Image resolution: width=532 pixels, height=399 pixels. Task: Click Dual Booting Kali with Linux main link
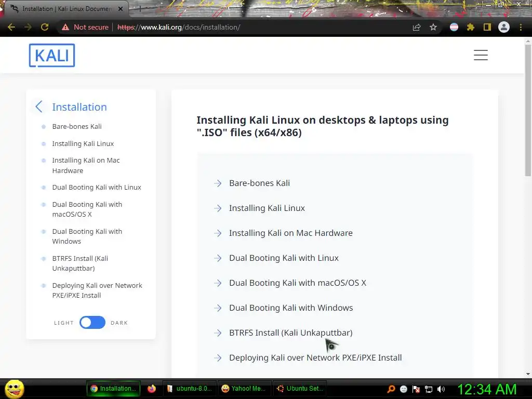284,258
